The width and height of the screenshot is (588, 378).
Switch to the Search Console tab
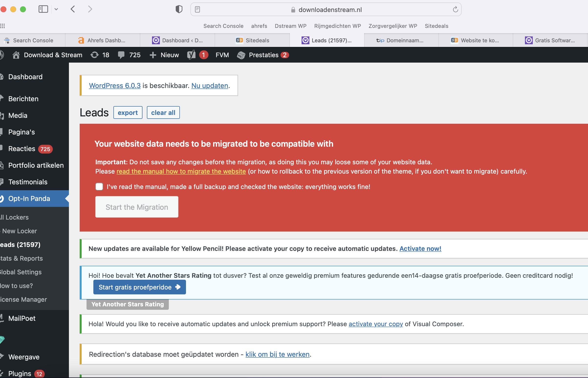(32, 40)
